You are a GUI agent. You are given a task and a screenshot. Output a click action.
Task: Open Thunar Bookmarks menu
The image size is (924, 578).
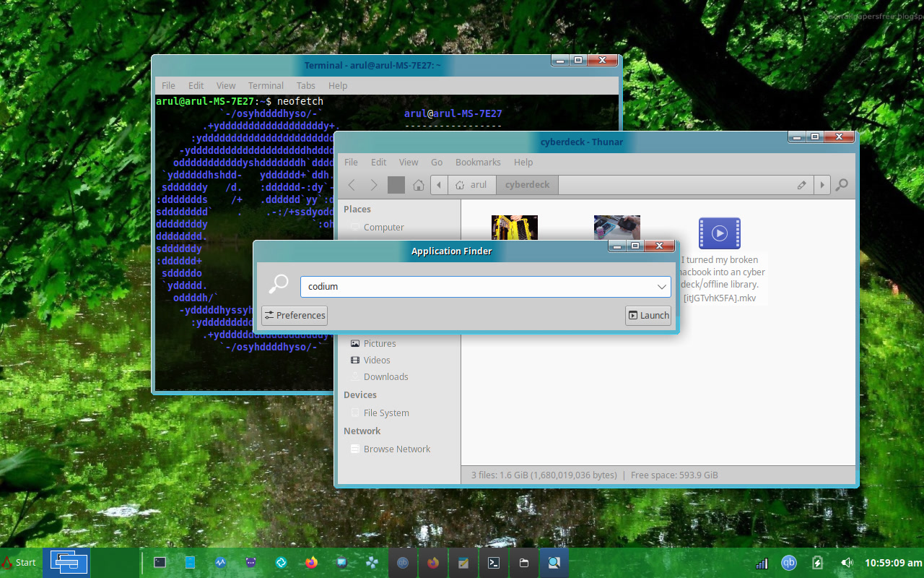[478, 162]
